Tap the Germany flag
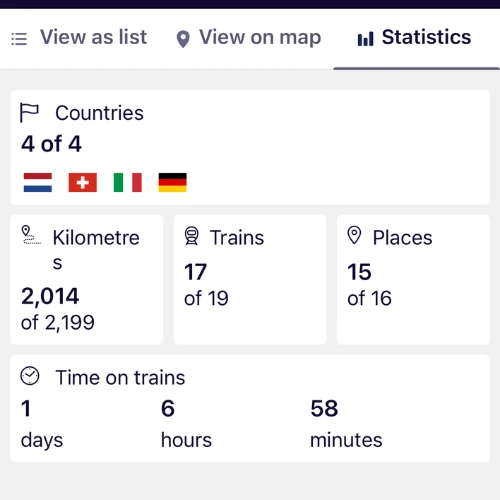The image size is (500, 500). pos(173,182)
